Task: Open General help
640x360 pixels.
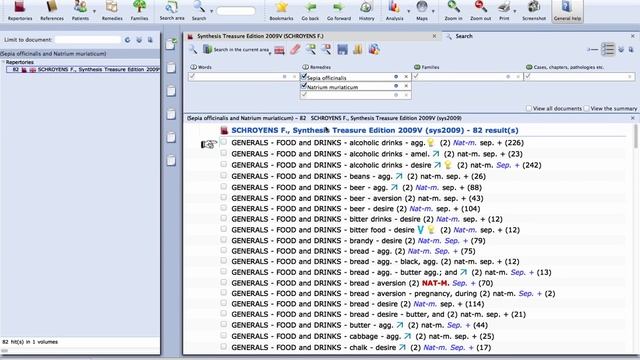Action: pyautogui.click(x=567, y=11)
